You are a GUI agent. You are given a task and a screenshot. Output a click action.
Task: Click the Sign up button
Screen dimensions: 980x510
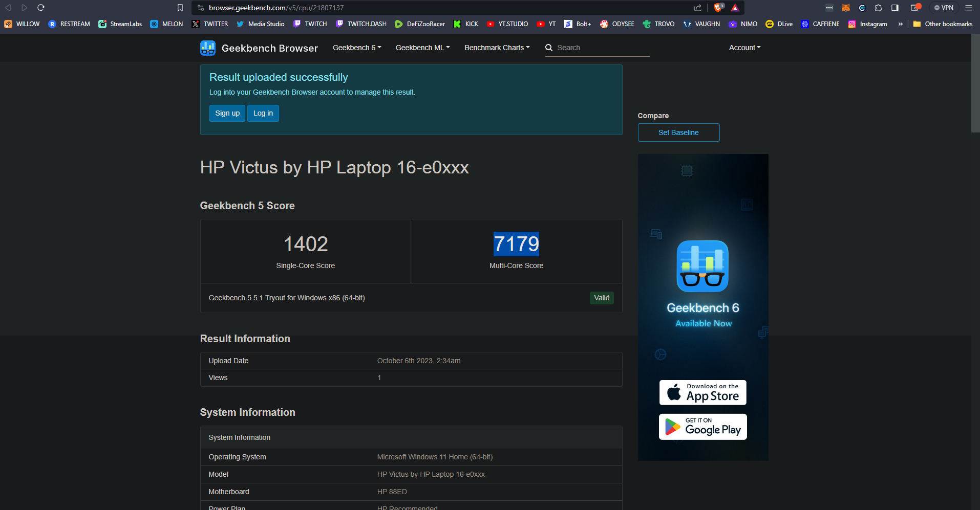point(227,113)
